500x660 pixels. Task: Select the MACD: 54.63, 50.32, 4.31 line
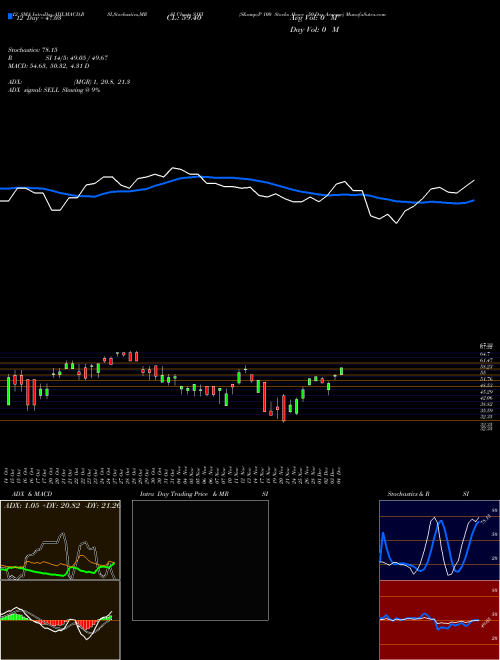[x=49, y=66]
